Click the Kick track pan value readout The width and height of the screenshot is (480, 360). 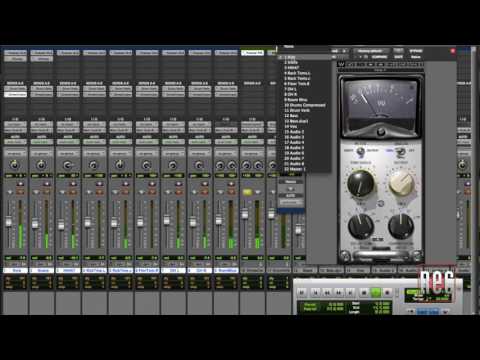(15, 175)
